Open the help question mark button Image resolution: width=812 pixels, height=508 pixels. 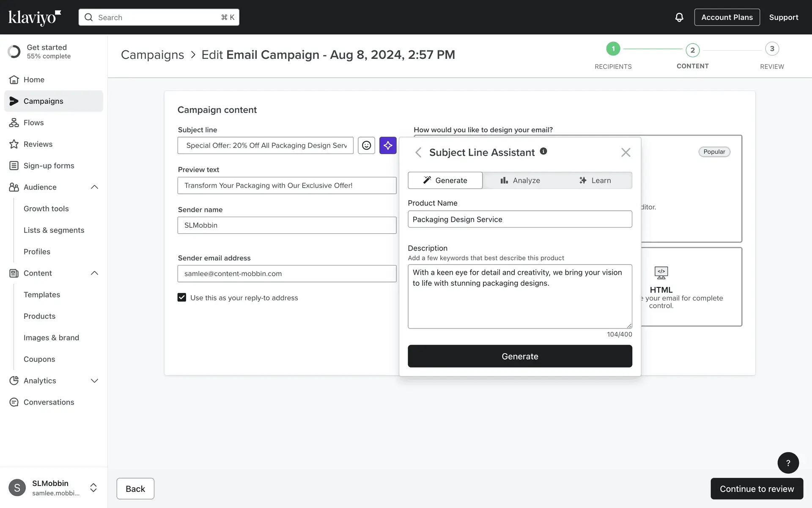(787, 463)
